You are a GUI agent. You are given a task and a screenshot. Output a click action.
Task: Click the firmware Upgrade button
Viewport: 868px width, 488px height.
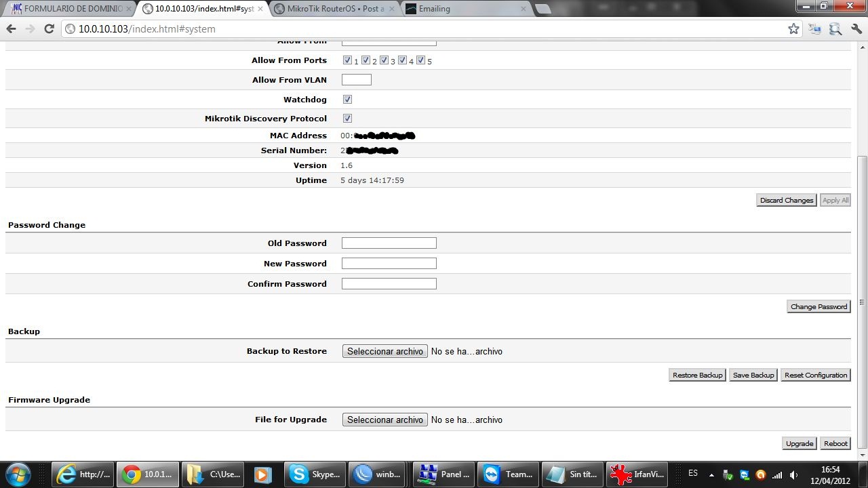800,443
